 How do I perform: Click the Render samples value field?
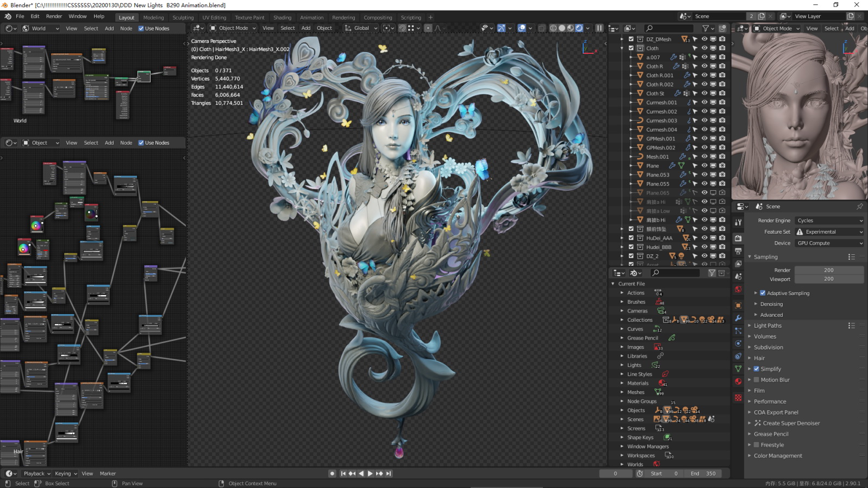[x=829, y=270]
